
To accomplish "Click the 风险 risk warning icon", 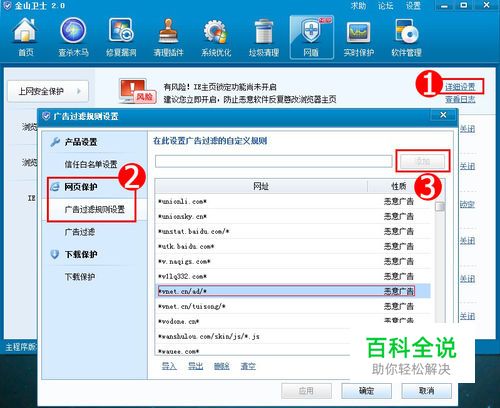I will 137,91.
